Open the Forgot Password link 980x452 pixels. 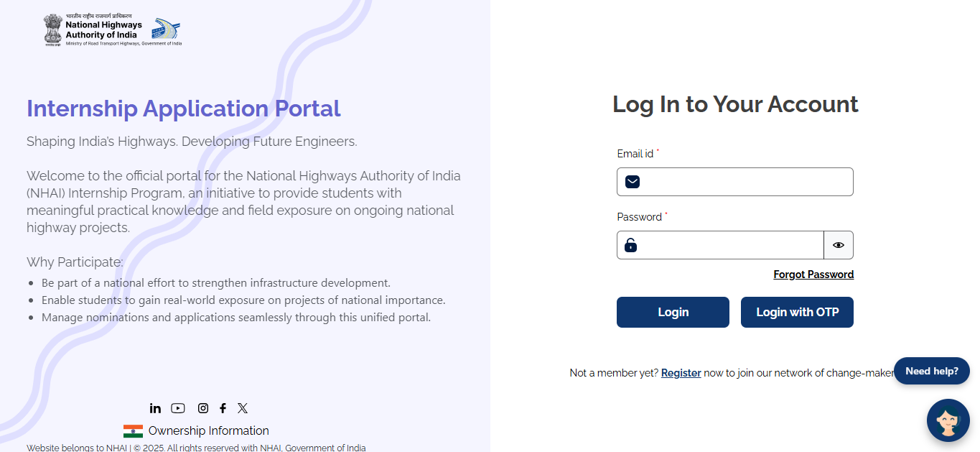tap(813, 274)
